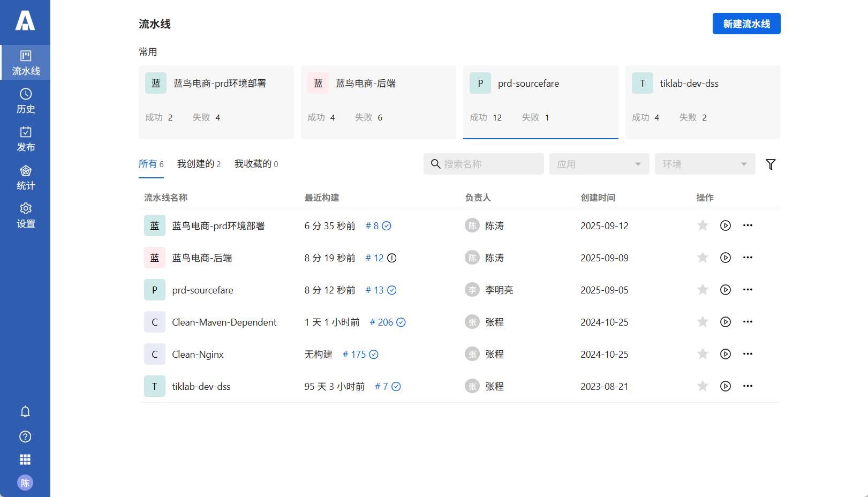Star the tiklab-dev-dss pipeline
This screenshot has height=497, width=868.
703,386
